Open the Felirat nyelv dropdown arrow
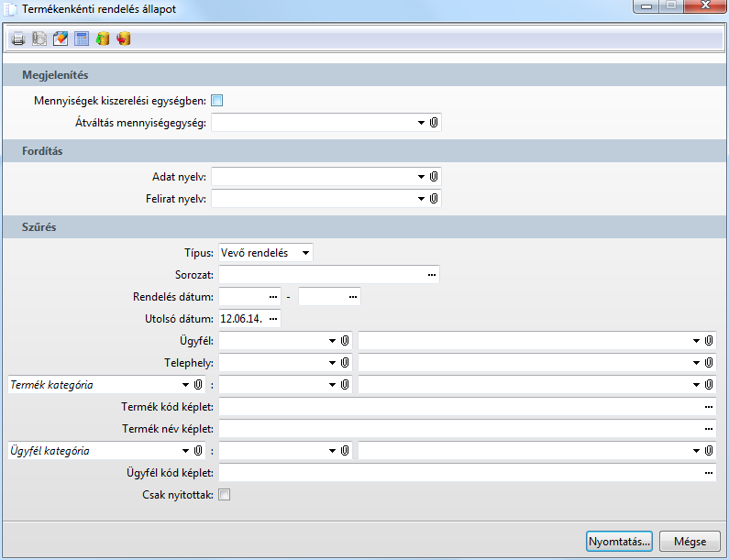This screenshot has height=560, width=729. pos(421,199)
